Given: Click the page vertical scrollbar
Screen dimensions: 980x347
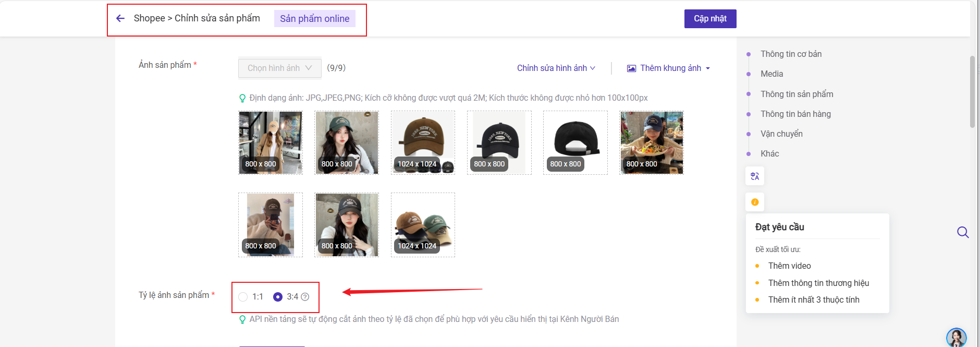Looking at the screenshot, I should (x=972, y=91).
